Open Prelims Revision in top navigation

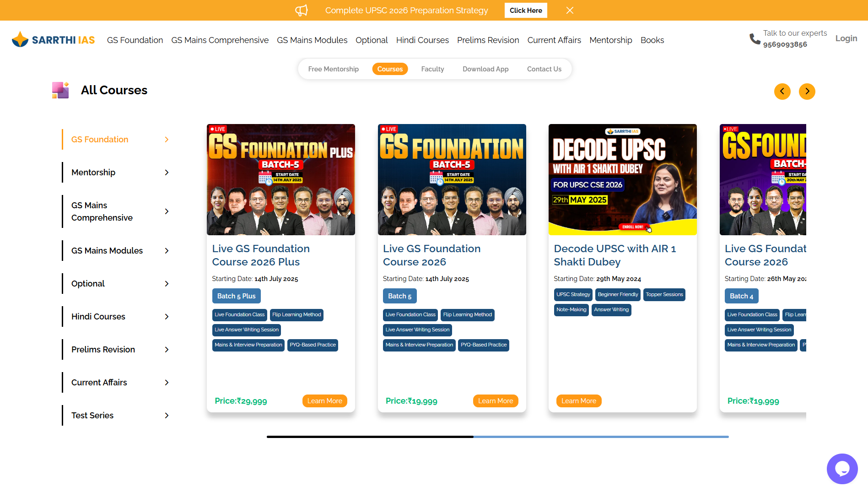[x=488, y=40]
